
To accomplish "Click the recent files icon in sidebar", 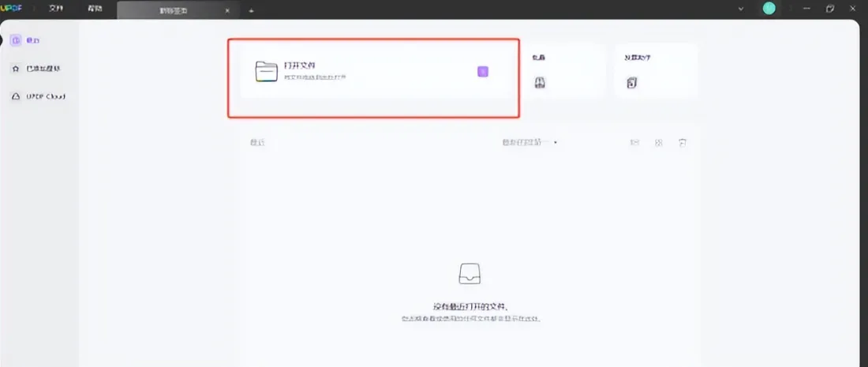I will click(15, 39).
